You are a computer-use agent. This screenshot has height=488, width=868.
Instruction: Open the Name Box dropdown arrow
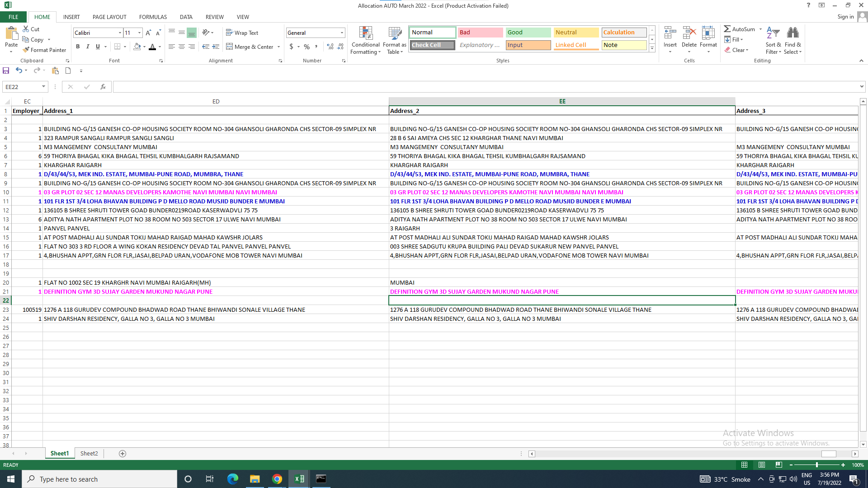click(x=43, y=87)
